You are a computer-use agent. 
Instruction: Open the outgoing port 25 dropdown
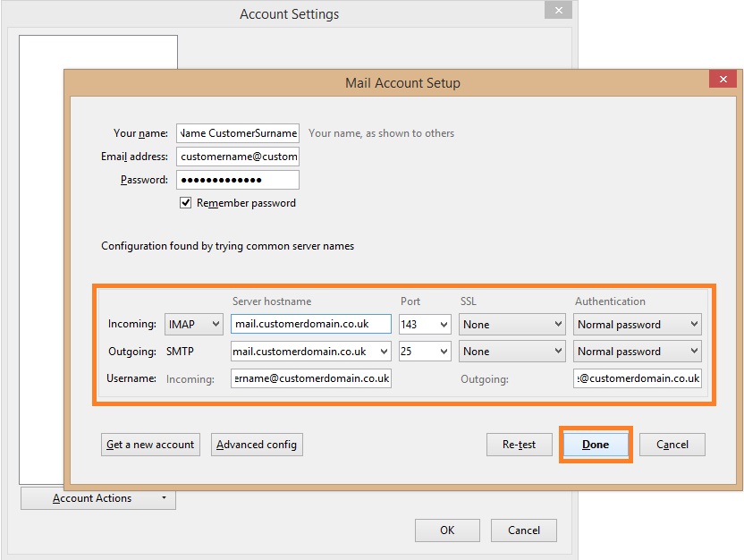point(425,352)
